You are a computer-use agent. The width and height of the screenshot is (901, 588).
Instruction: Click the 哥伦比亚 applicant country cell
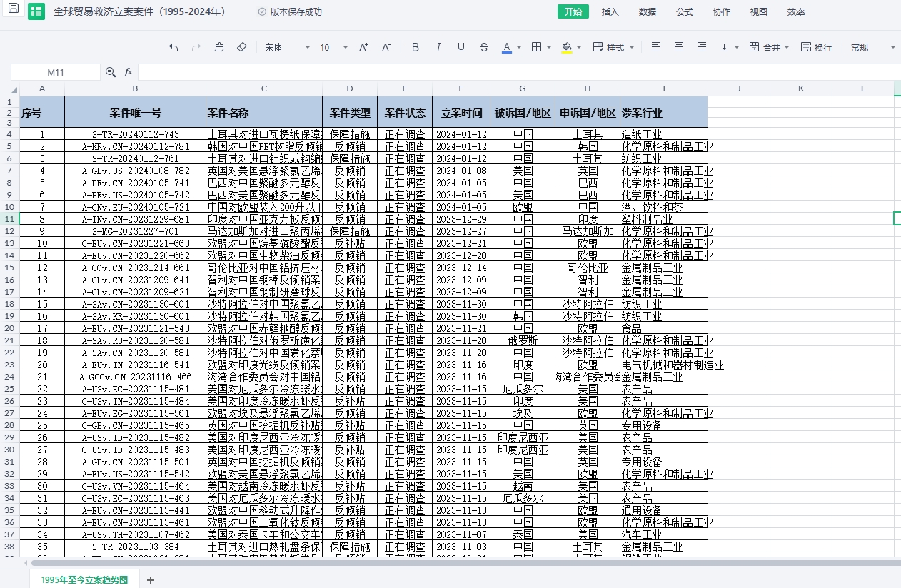588,268
